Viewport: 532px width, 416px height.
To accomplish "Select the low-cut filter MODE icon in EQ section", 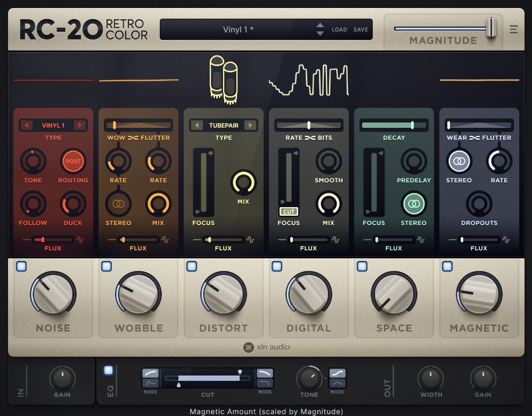I will point(150,377).
